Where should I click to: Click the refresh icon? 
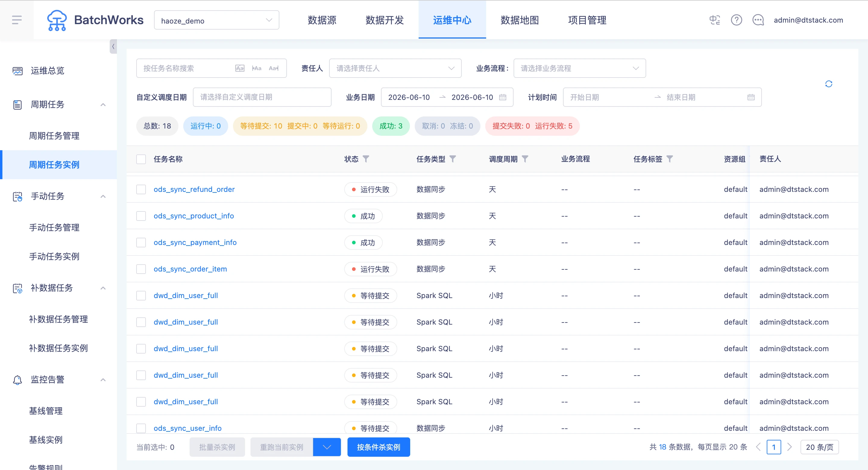pyautogui.click(x=829, y=84)
